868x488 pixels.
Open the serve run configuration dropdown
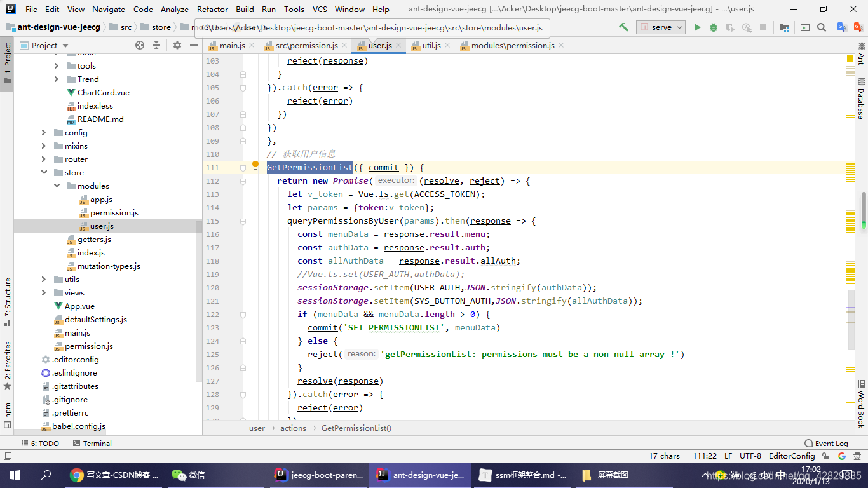pyautogui.click(x=661, y=27)
